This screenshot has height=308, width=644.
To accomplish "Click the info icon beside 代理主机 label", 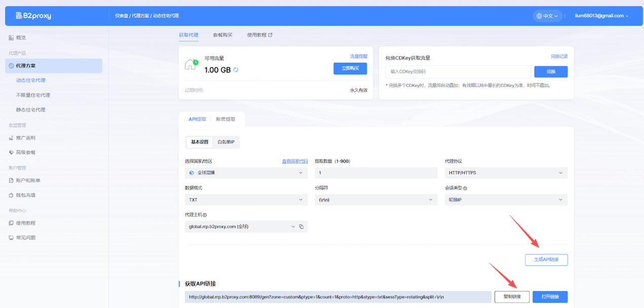I will tap(205, 215).
